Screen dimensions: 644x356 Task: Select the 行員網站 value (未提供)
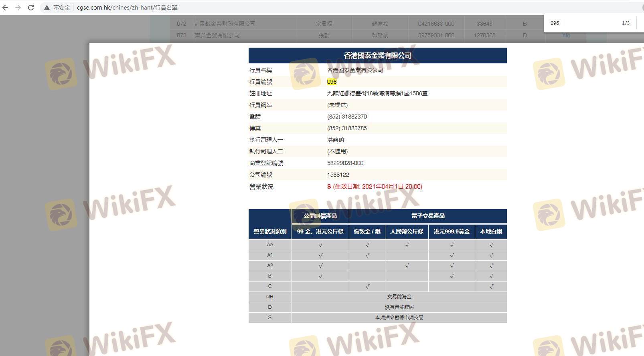338,105
